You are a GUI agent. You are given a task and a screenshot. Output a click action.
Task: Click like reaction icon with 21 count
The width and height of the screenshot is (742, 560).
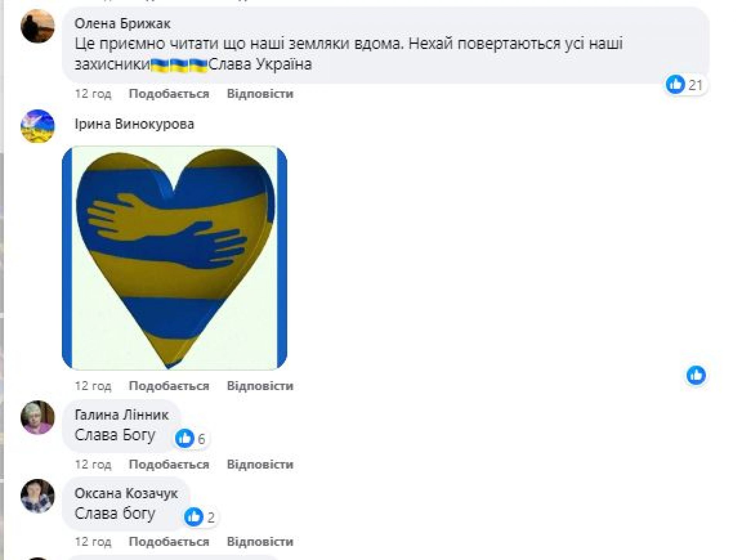click(676, 84)
